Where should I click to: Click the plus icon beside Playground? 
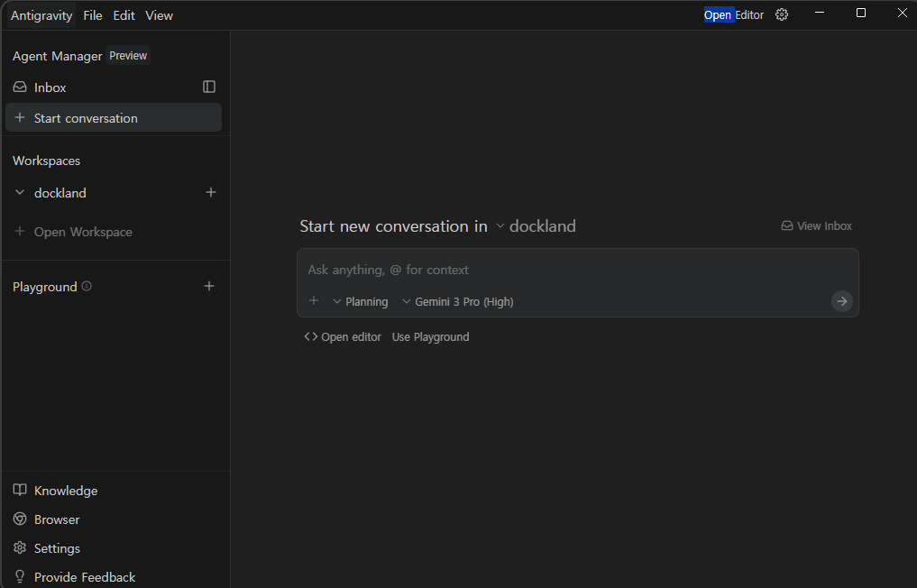[209, 286]
